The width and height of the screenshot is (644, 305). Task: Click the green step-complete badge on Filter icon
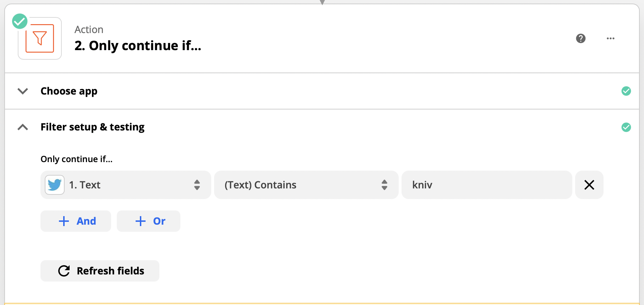coord(20,21)
